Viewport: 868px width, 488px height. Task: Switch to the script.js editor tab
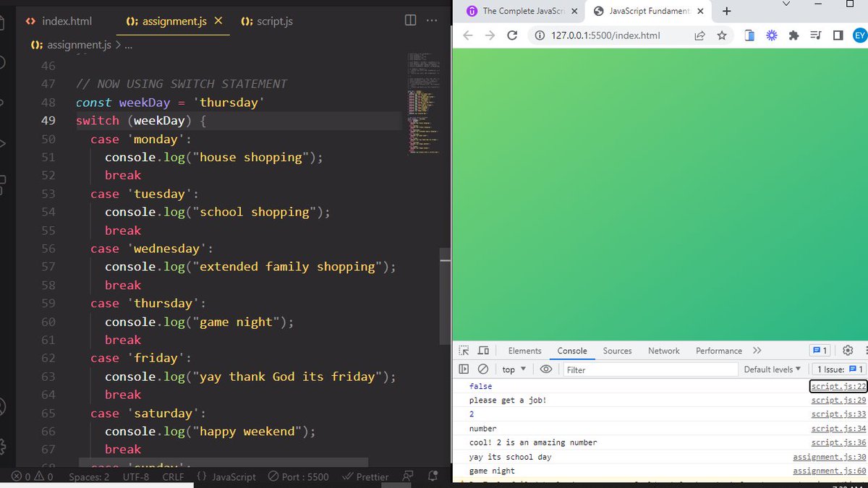coord(267,21)
